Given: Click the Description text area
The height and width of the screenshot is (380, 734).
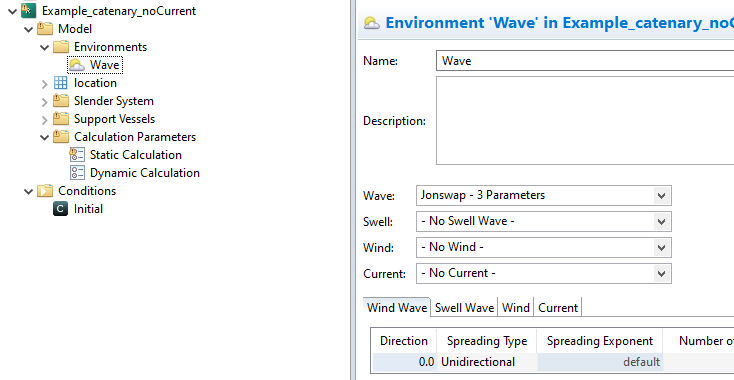Looking at the screenshot, I should [585, 120].
